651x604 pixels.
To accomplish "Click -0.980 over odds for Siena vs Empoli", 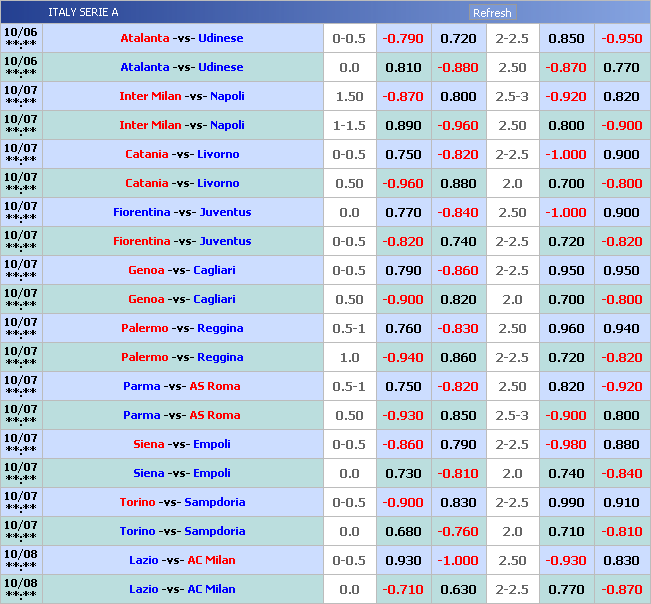I will [x=566, y=445].
